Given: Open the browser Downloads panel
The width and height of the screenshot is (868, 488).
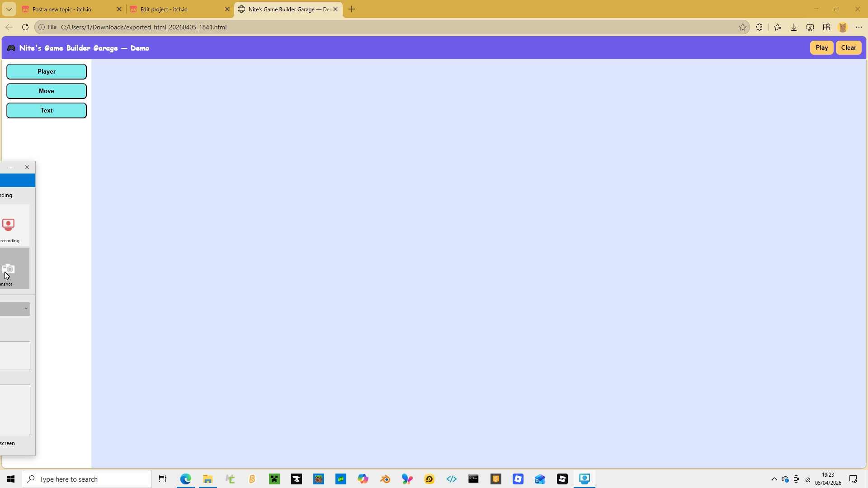Looking at the screenshot, I should (794, 27).
